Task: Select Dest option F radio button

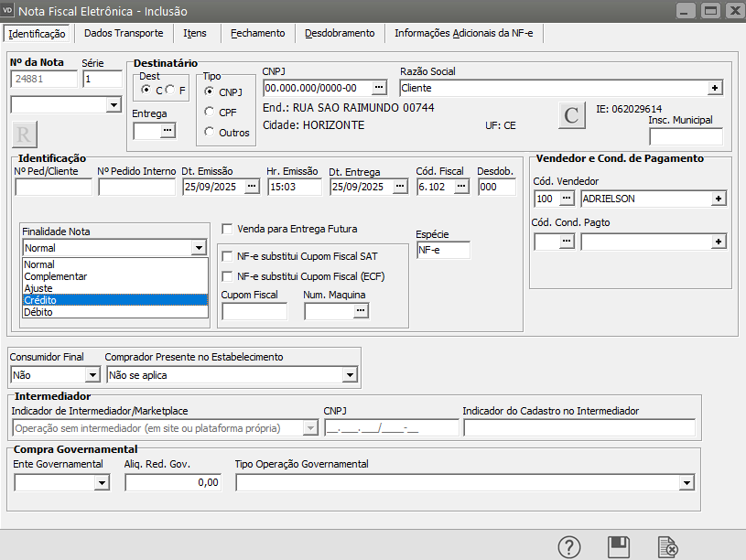Action: 170,90
